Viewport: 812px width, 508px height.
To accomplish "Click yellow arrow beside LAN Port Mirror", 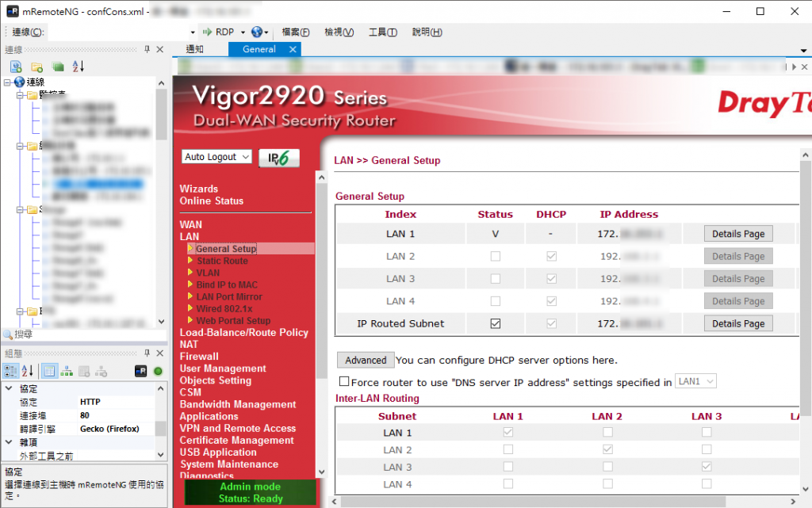I will pos(190,296).
